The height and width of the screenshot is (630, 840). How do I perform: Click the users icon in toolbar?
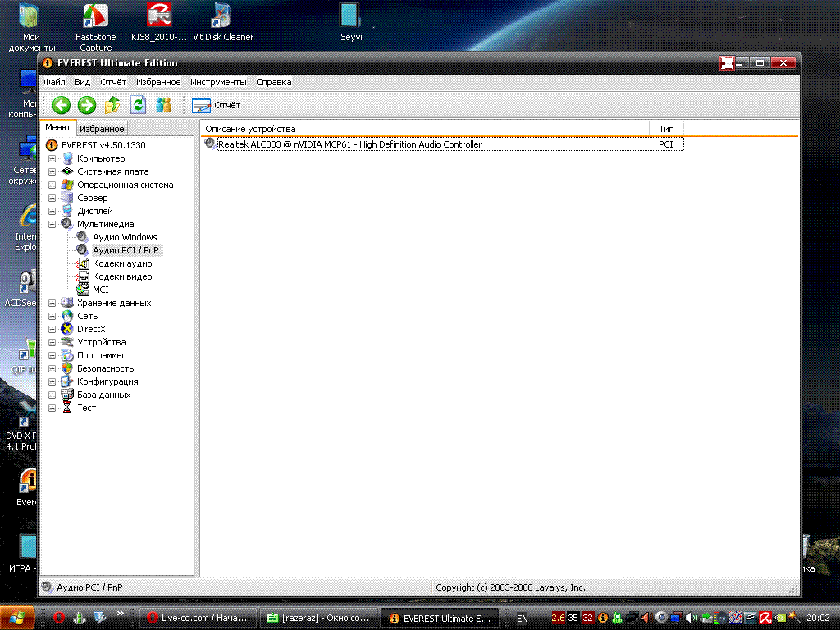point(164,105)
